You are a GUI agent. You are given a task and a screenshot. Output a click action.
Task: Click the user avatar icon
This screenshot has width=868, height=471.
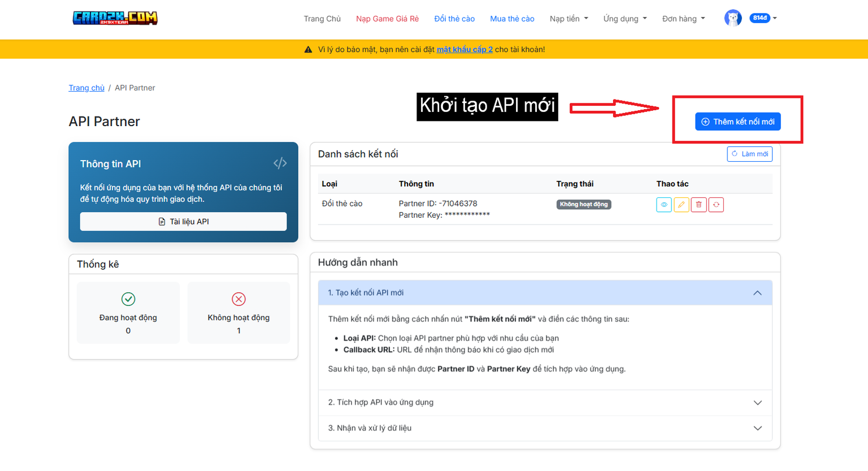point(733,18)
